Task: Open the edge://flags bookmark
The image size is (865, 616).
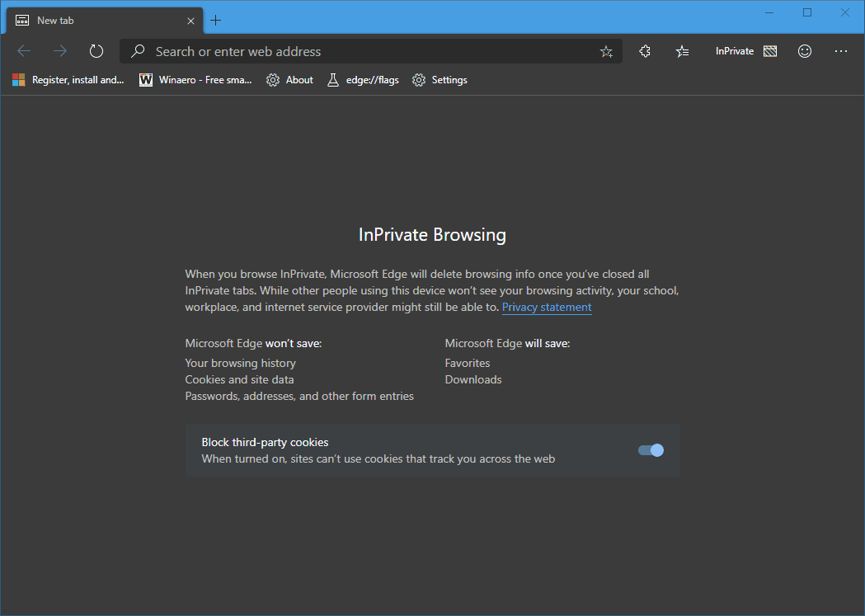Action: click(x=363, y=80)
